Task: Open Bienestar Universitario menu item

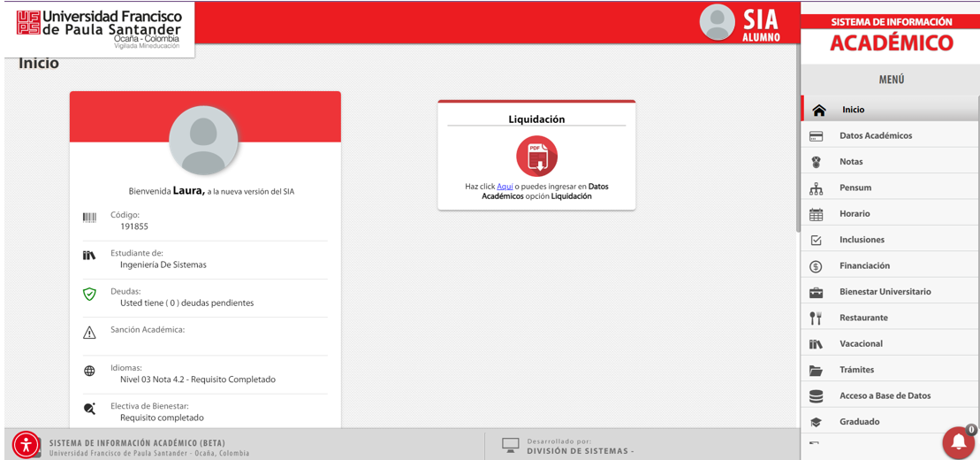Action: 890,292
